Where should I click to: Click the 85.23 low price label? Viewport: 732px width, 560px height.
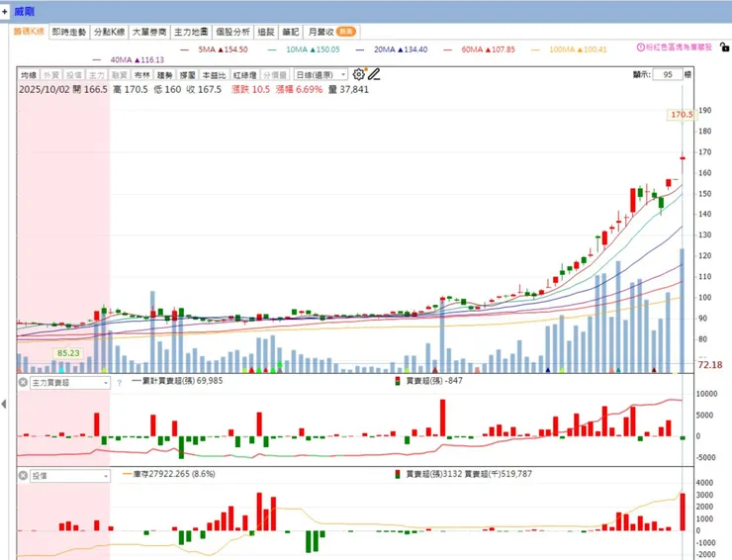click(x=68, y=353)
